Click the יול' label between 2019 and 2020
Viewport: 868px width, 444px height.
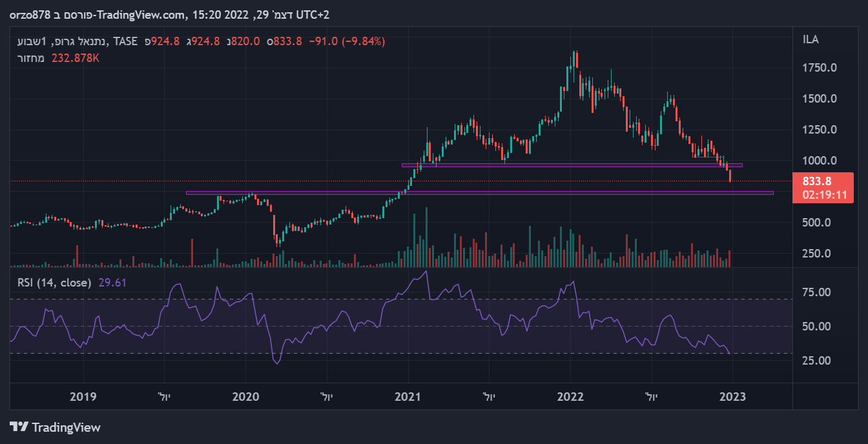[x=164, y=397]
